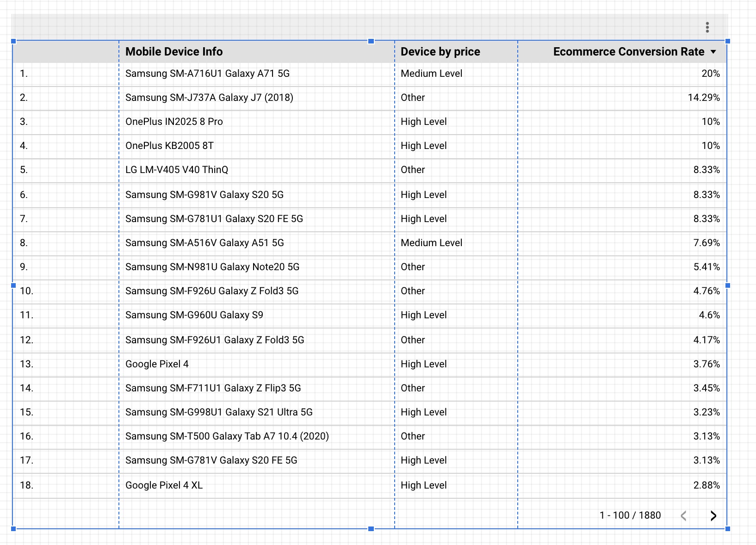The image size is (756, 545).
Task: Select the top-middle resize handle of table
Action: (x=371, y=42)
